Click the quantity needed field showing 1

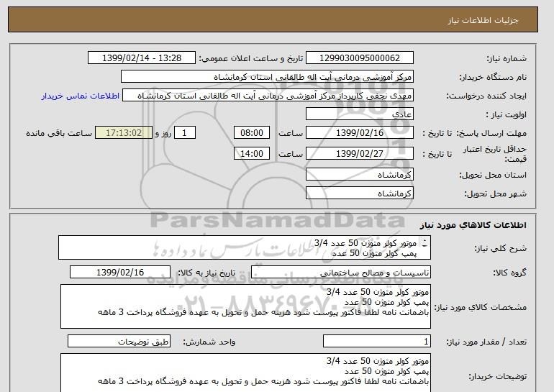click(x=377, y=342)
